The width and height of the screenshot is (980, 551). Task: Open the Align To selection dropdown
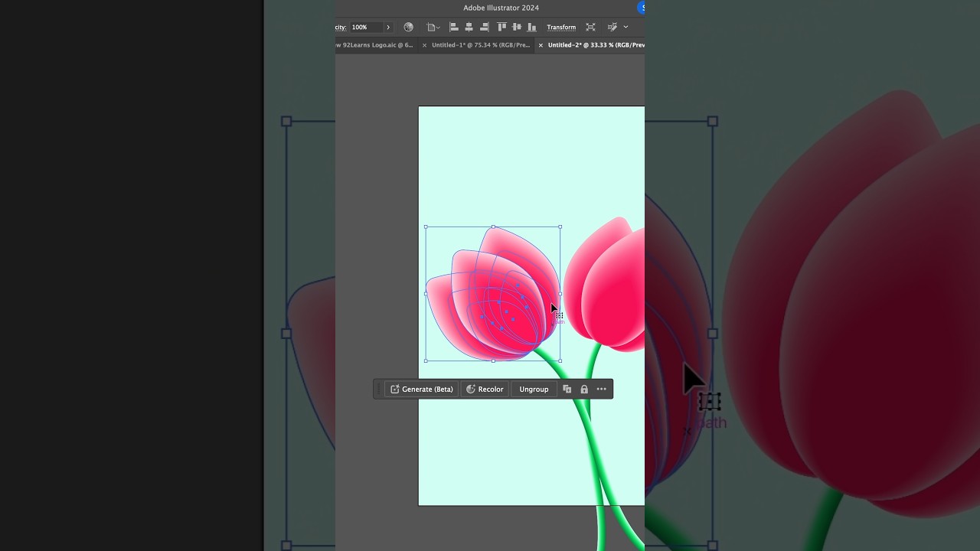point(433,27)
